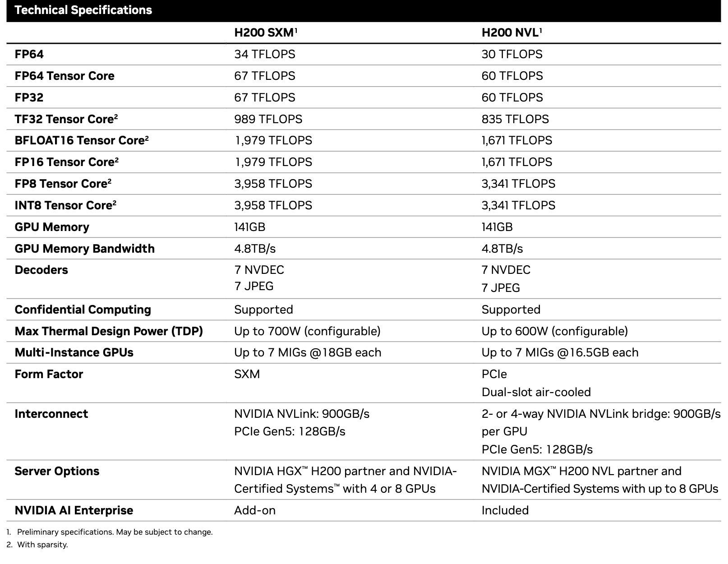Click the Dual-slot air-cooled text
Image resolution: width=728 pixels, height=564 pixels.
tap(536, 392)
